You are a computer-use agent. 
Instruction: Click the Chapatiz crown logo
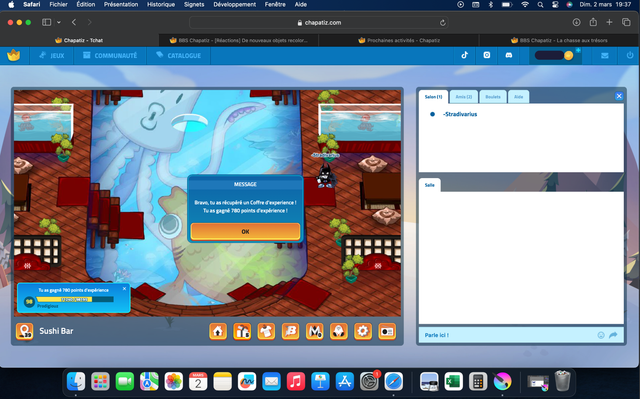[x=13, y=55]
